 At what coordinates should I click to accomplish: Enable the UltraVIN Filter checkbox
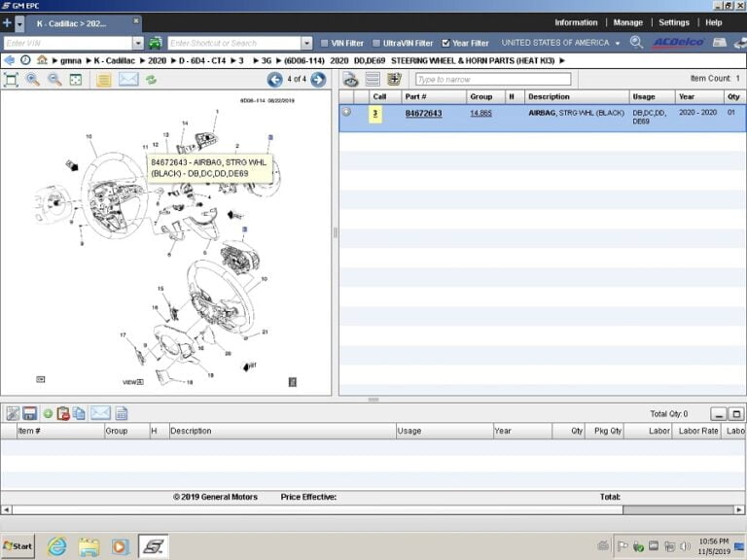(376, 43)
